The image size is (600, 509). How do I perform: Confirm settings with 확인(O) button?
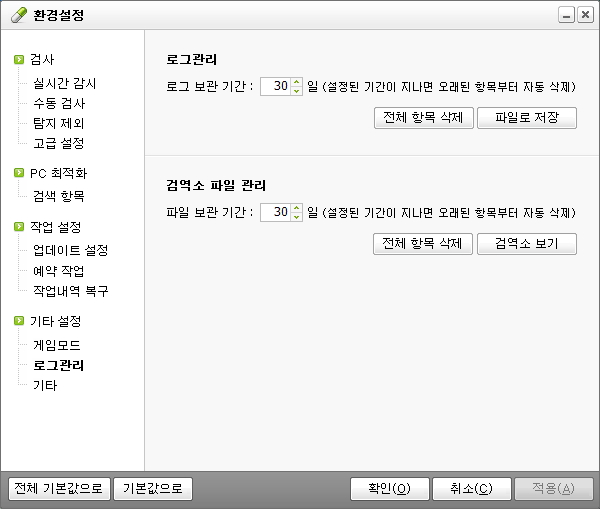tap(389, 489)
